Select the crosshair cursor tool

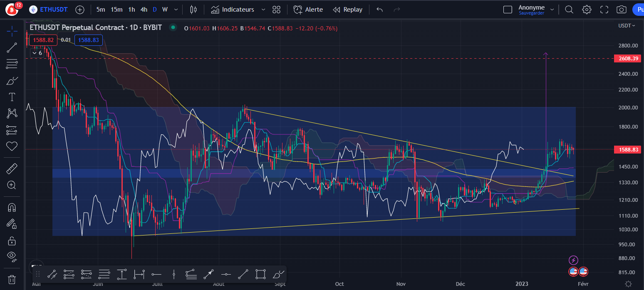[x=12, y=31]
